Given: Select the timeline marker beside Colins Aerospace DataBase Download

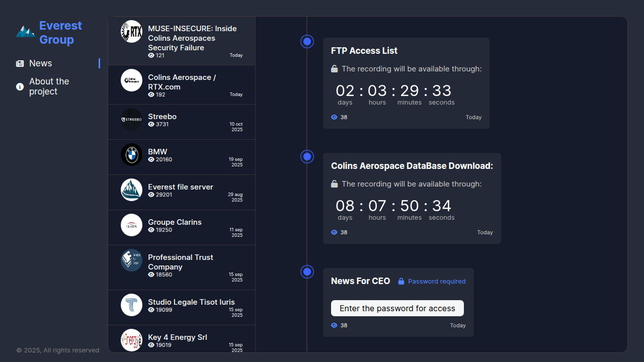Looking at the screenshot, I should [x=307, y=157].
